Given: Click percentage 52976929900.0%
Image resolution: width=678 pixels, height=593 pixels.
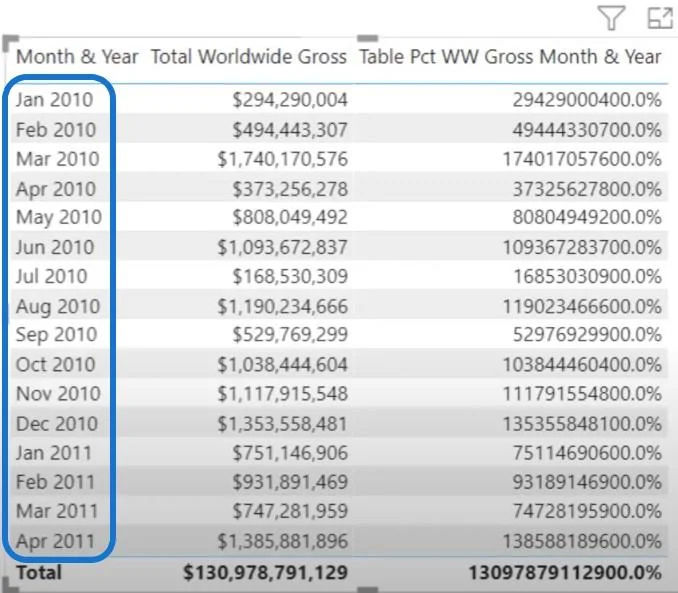Looking at the screenshot, I should 587,334.
